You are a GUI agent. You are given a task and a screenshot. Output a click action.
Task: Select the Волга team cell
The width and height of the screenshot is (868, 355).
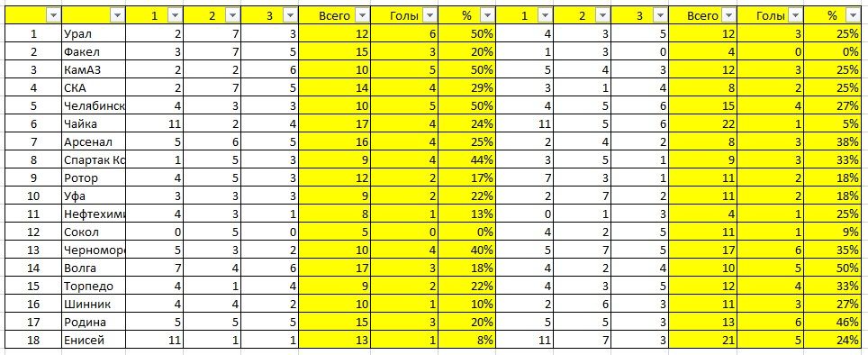click(x=94, y=268)
